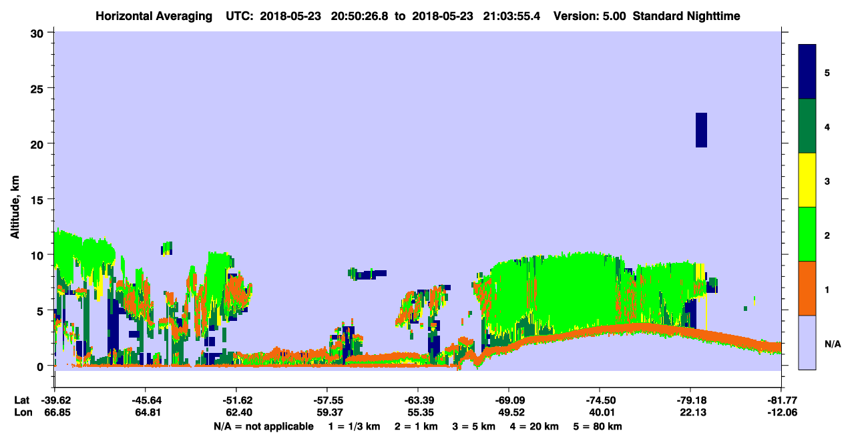
Task: Click longitude value -12.06
Action: [781, 412]
